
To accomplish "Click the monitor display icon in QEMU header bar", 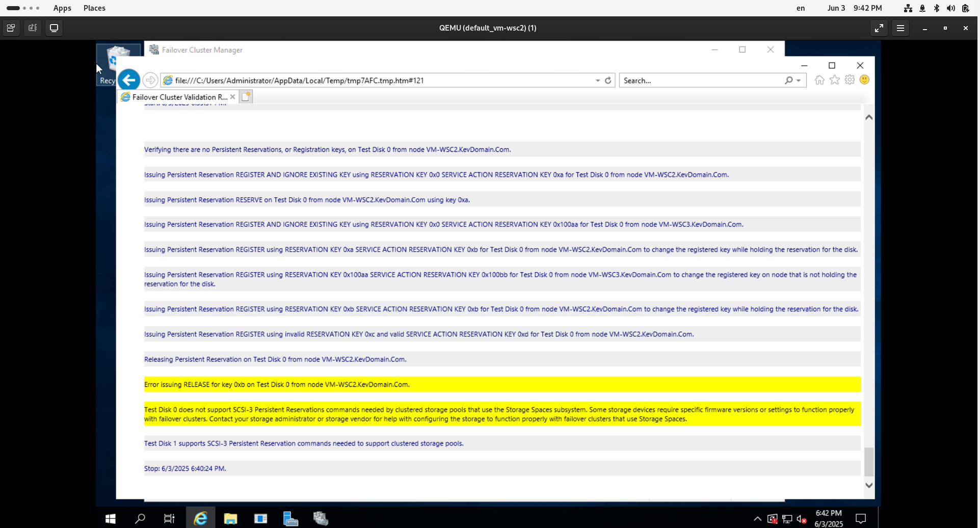I will (54, 28).
